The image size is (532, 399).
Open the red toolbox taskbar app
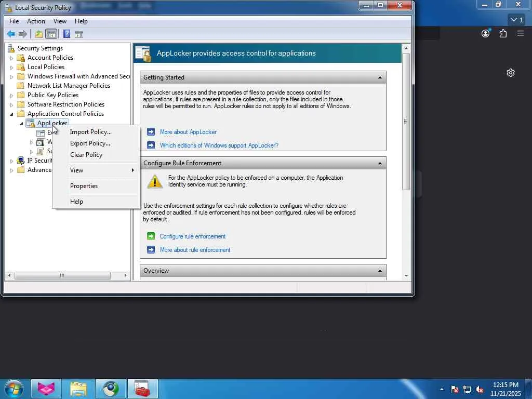[142, 389]
